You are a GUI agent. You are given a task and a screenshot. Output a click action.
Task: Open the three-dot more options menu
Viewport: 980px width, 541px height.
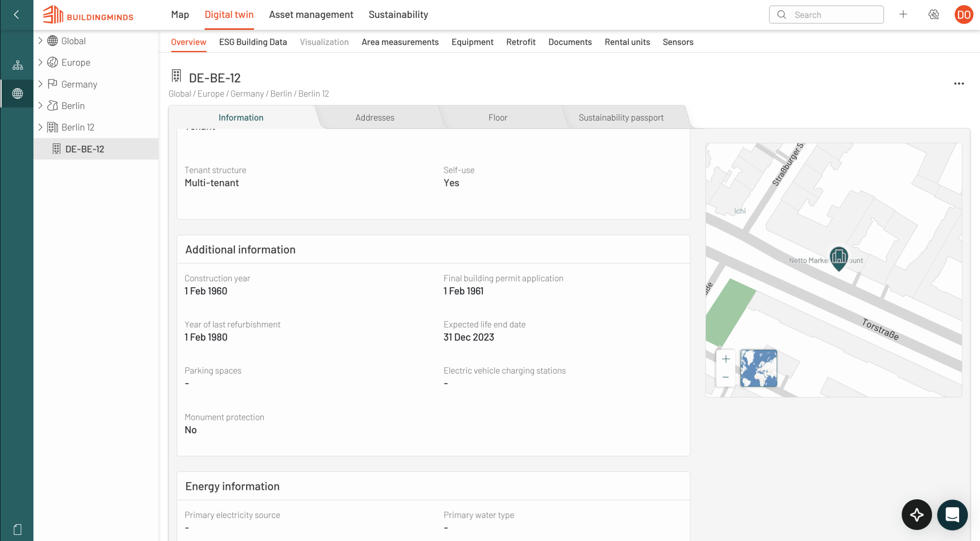959,83
